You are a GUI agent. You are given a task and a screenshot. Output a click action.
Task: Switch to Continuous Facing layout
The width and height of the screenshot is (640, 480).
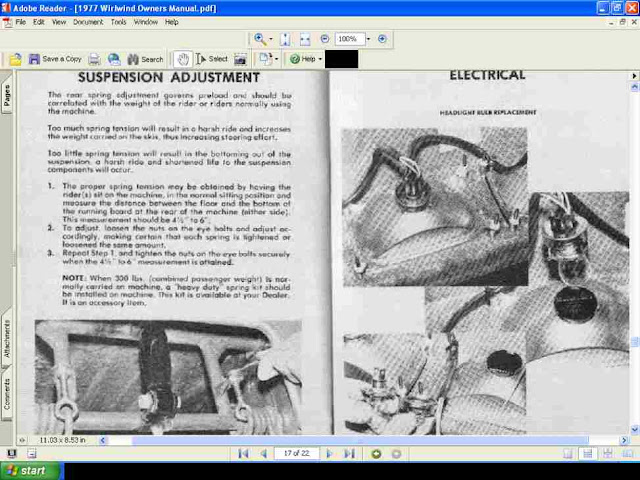tap(608, 453)
